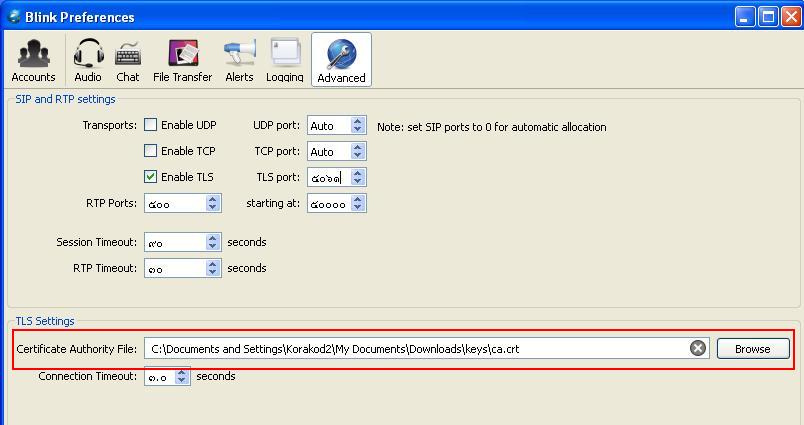Click the Blink Preferences title bar icon
This screenshot has height=425, width=804.
point(14,16)
